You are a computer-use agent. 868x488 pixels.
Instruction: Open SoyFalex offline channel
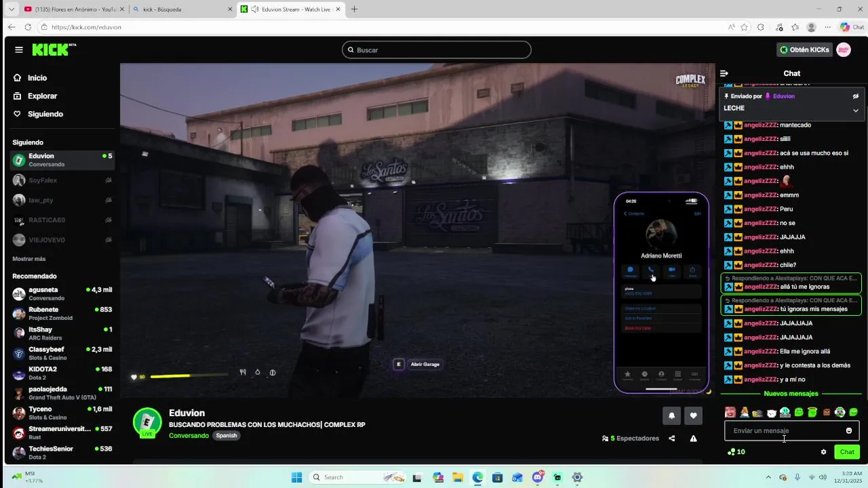[62, 180]
